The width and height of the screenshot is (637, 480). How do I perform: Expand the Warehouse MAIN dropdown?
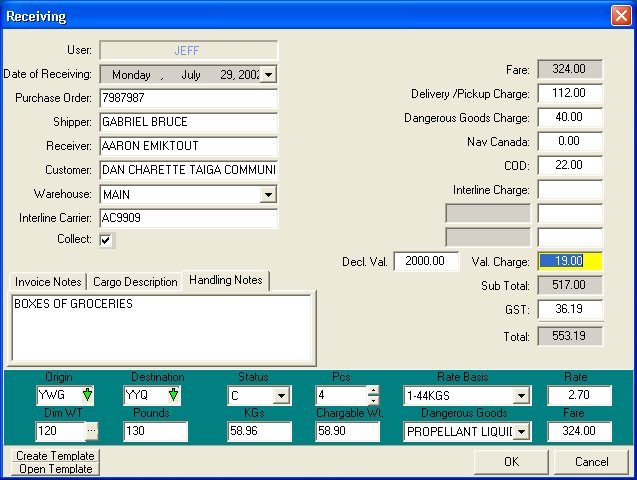(268, 195)
